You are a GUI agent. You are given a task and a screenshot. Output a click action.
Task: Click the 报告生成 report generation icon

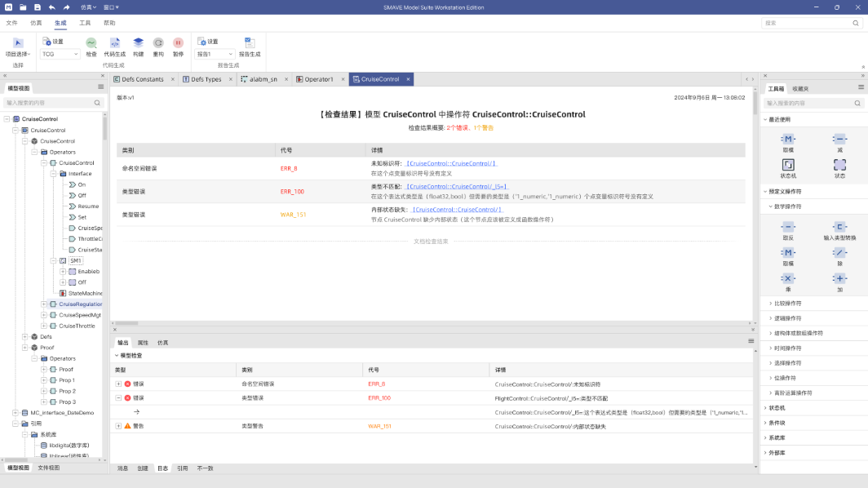pos(250,42)
